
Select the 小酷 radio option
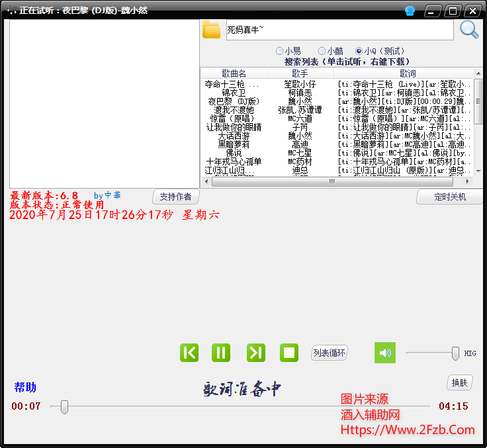pos(322,51)
